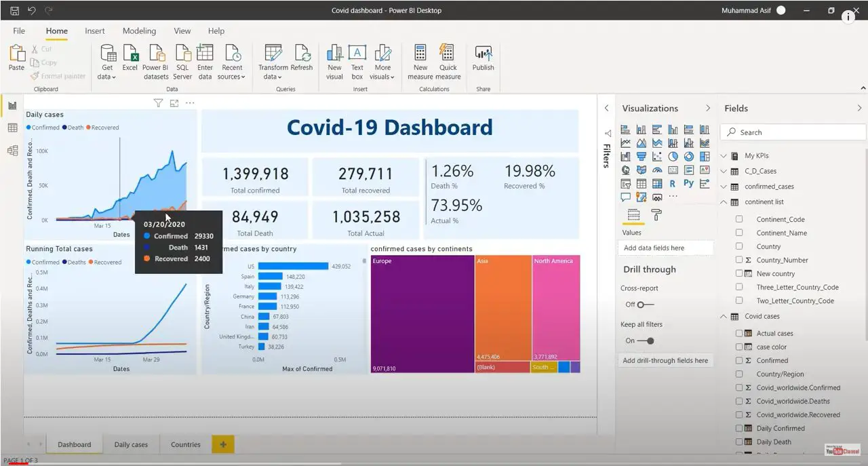Choose the treemap visual icon
868x466 pixels.
(x=705, y=157)
